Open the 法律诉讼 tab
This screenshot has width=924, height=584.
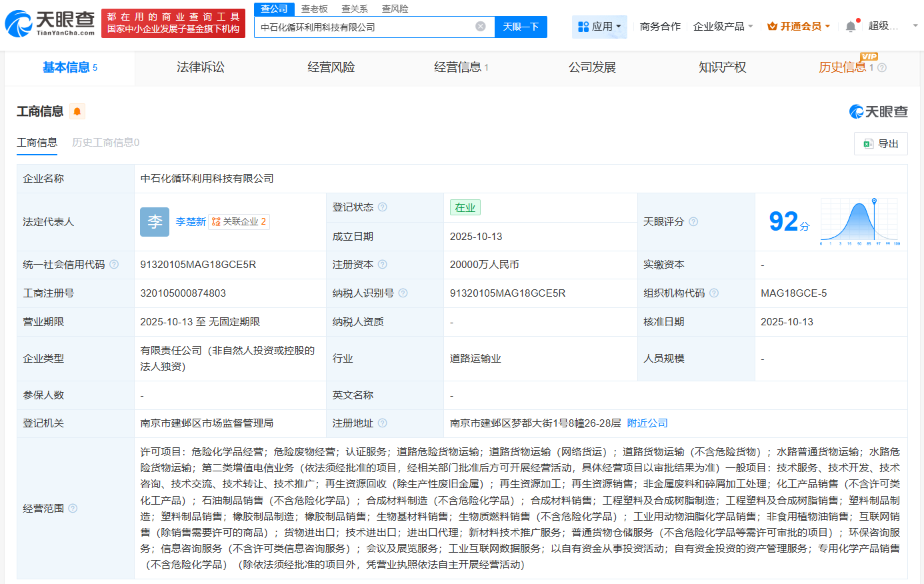tap(201, 67)
